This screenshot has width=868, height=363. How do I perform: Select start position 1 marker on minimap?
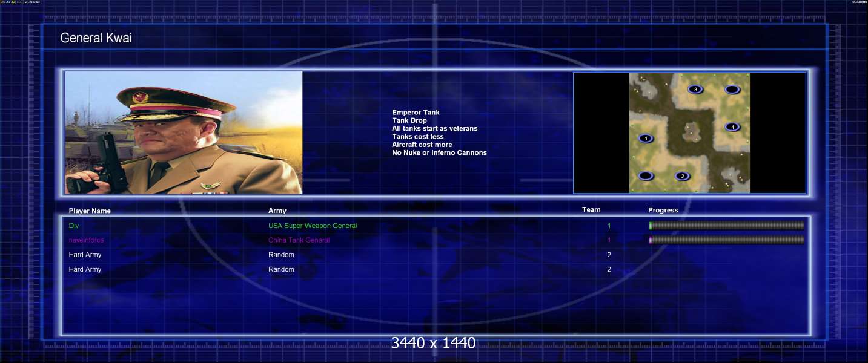tap(646, 139)
